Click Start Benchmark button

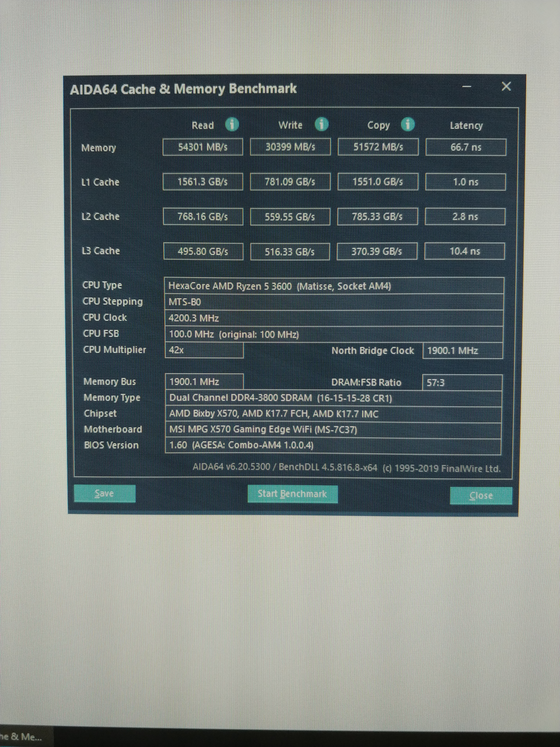[x=292, y=494]
